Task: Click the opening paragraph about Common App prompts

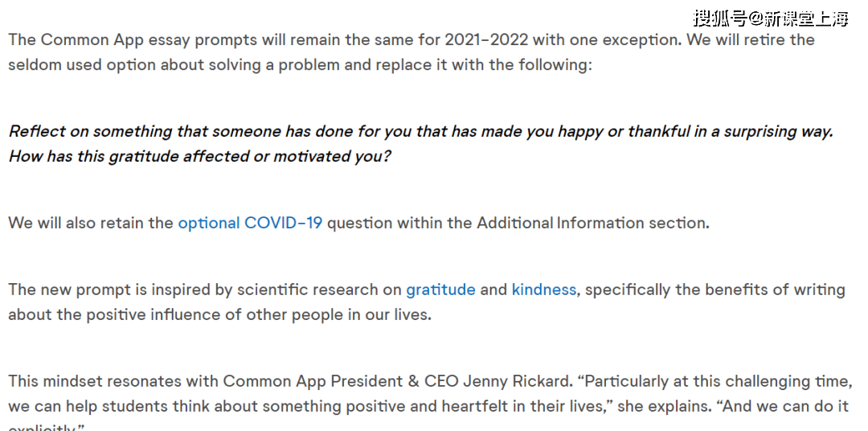Action: coord(411,52)
